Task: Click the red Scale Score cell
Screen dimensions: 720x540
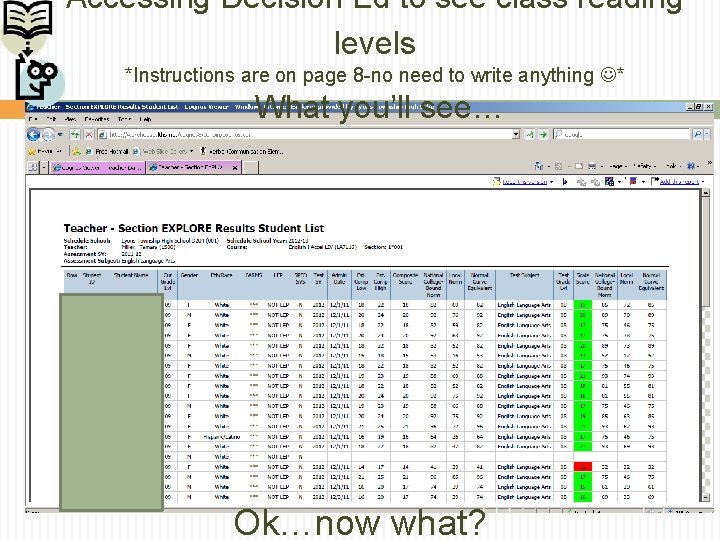Action: [x=583, y=467]
